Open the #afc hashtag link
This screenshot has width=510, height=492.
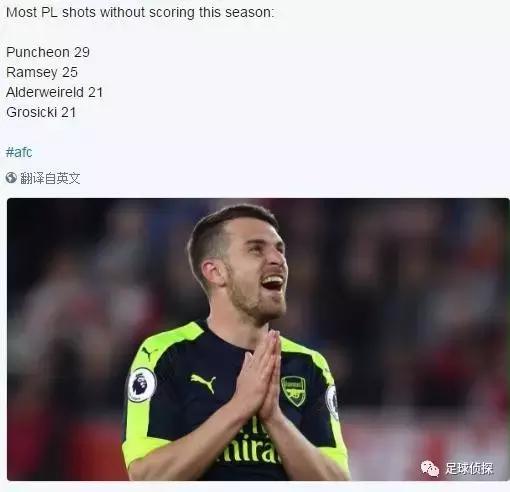[19, 152]
